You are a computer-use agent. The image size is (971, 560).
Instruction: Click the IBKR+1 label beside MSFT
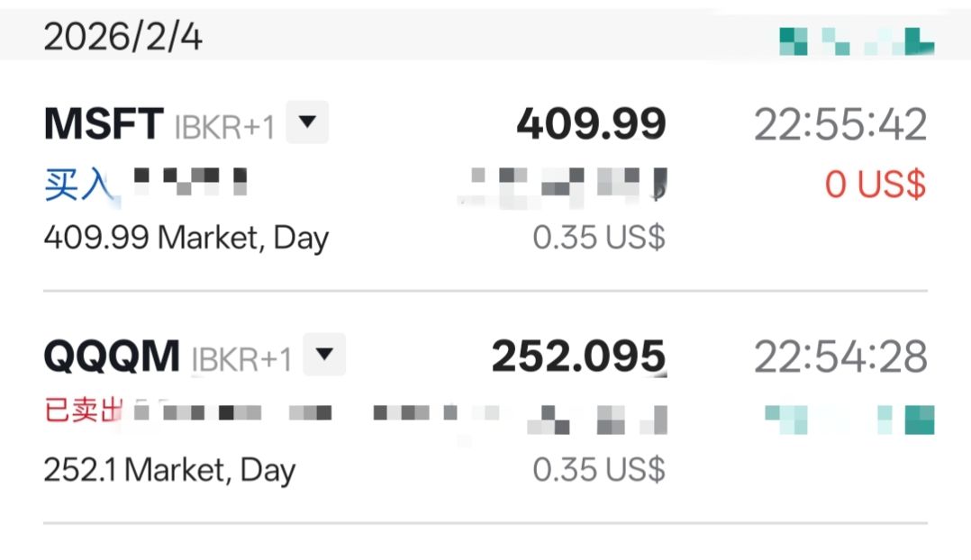224,127
